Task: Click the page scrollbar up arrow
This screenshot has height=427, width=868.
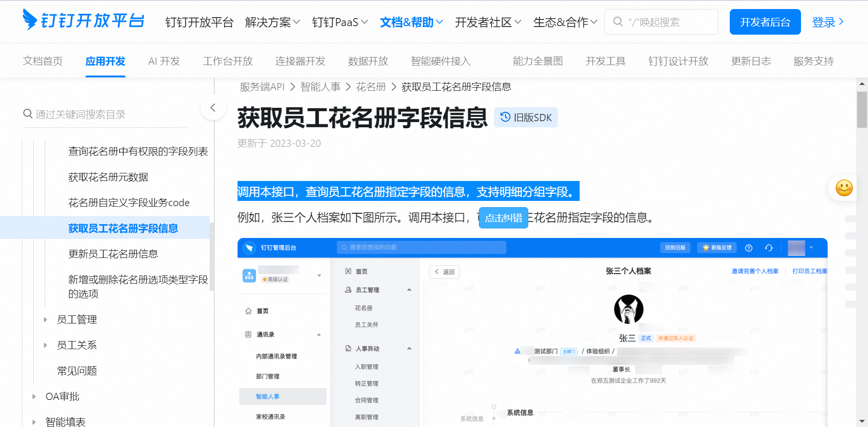Action: (862, 84)
